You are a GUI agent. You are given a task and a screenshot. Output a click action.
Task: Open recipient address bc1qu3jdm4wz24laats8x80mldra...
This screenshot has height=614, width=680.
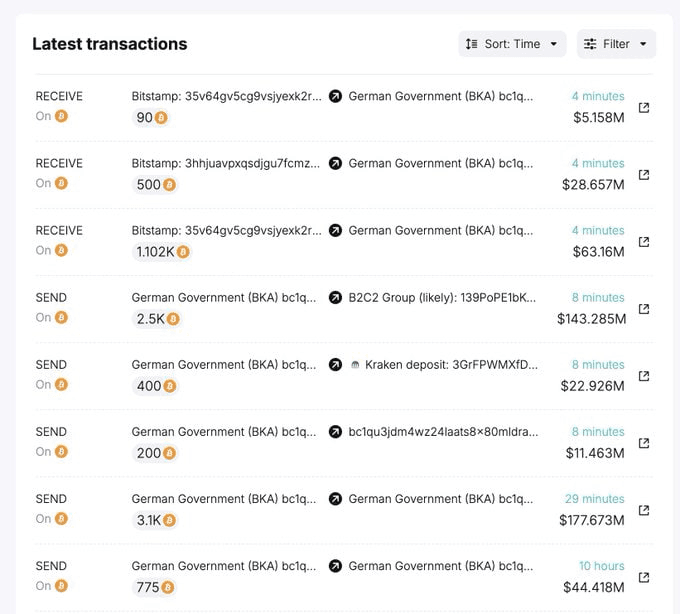pyautogui.click(x=443, y=432)
